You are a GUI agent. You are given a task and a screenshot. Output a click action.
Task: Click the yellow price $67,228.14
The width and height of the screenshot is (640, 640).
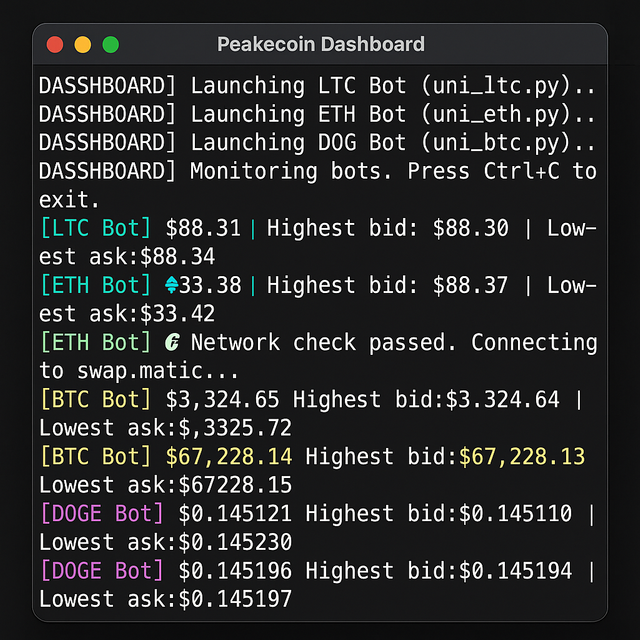tap(229, 457)
